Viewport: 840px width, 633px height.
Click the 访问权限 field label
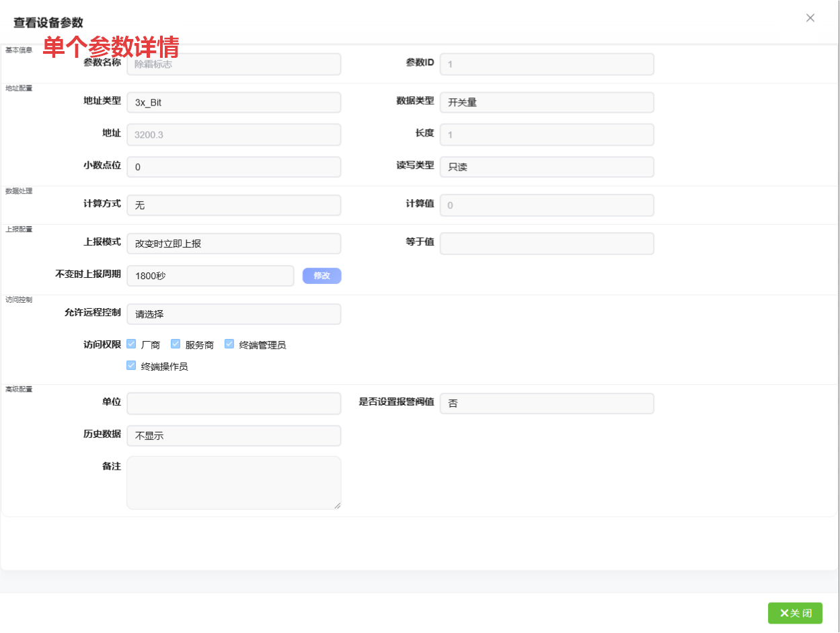coord(102,344)
